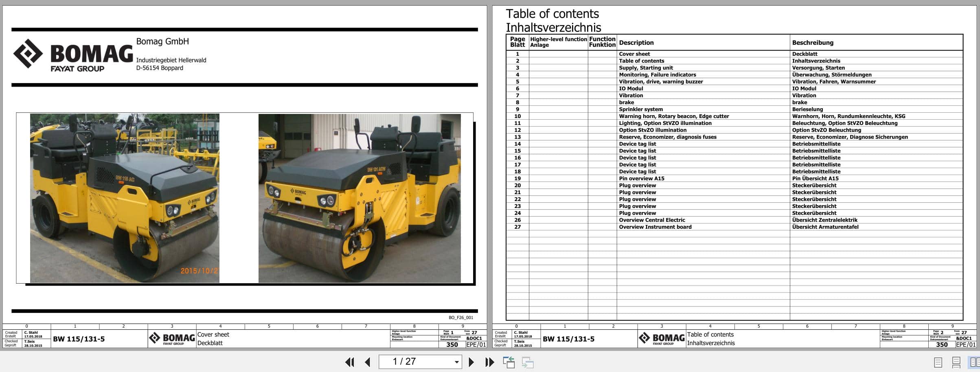Skip to the last page
Viewport: 980px width, 372px height.
point(489,361)
